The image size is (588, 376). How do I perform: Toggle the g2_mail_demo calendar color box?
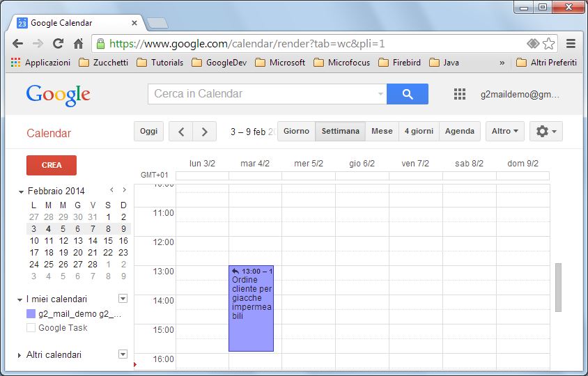[31, 314]
